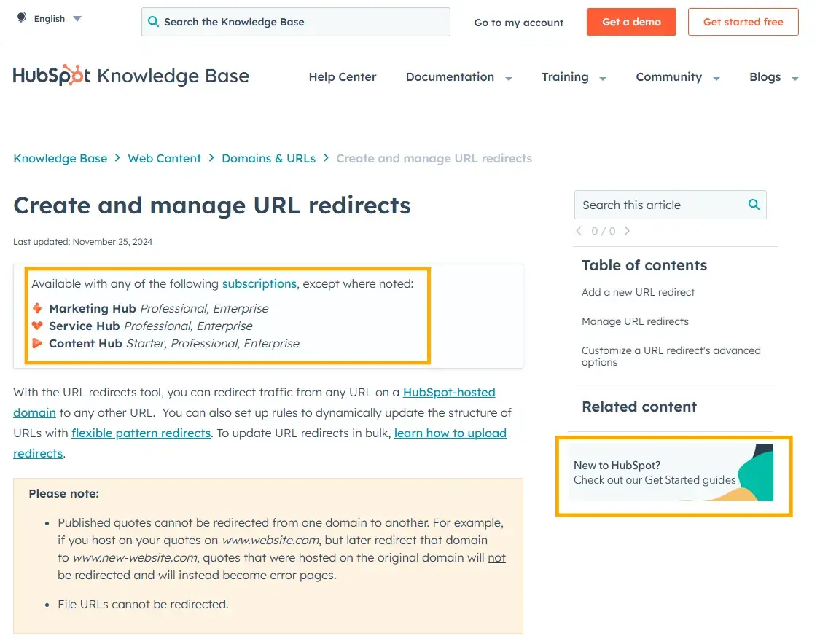Click the flexible pattern redirects link
820x644 pixels.
(141, 433)
